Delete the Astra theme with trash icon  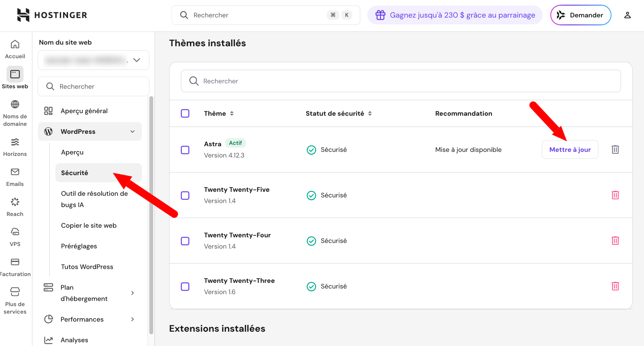coord(615,150)
